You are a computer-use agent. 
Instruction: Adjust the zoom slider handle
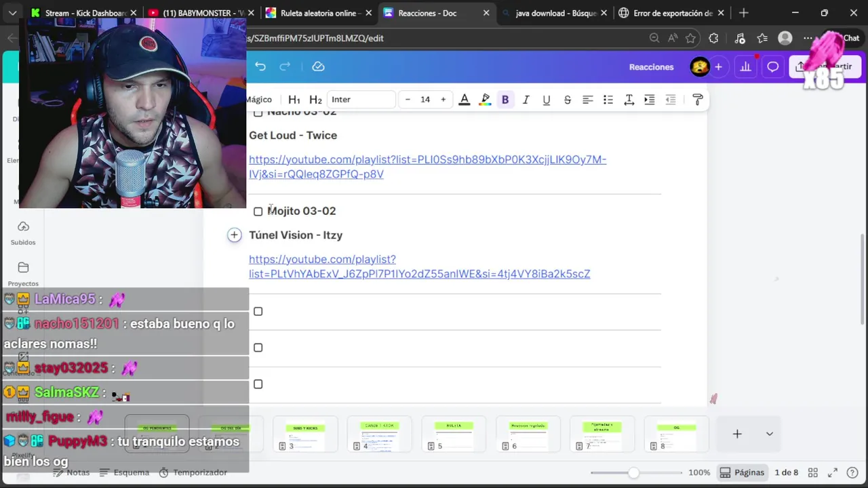point(633,472)
